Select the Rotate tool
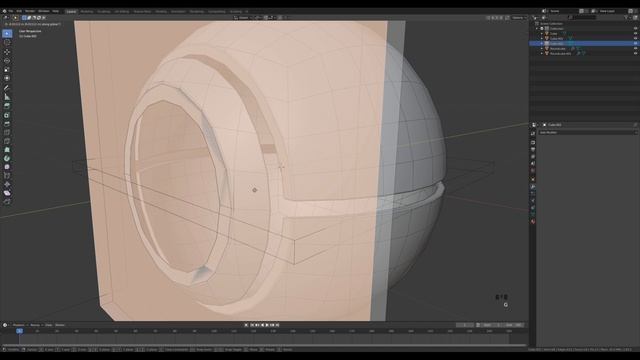640x360 pixels. click(x=7, y=61)
